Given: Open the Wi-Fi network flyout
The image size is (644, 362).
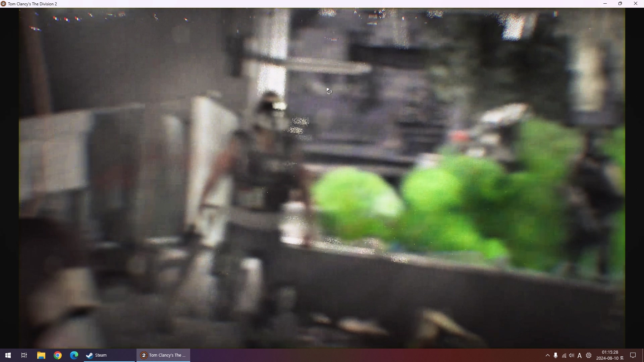Looking at the screenshot, I should [564, 356].
